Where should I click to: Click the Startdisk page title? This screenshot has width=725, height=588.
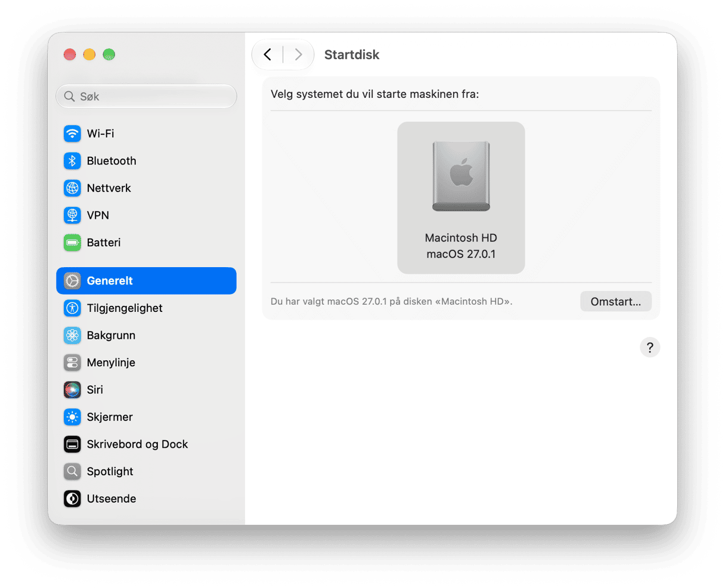[352, 55]
